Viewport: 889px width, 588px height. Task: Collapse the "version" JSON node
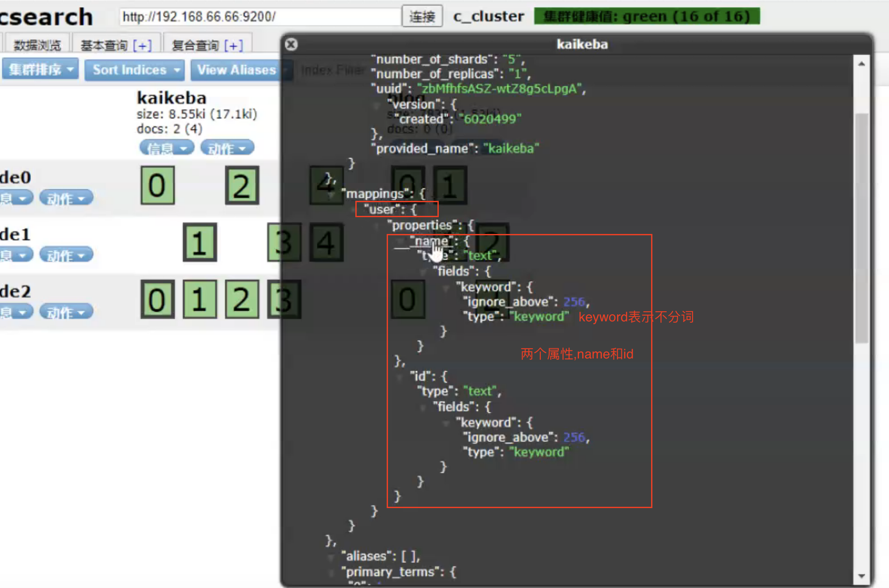coord(377,105)
